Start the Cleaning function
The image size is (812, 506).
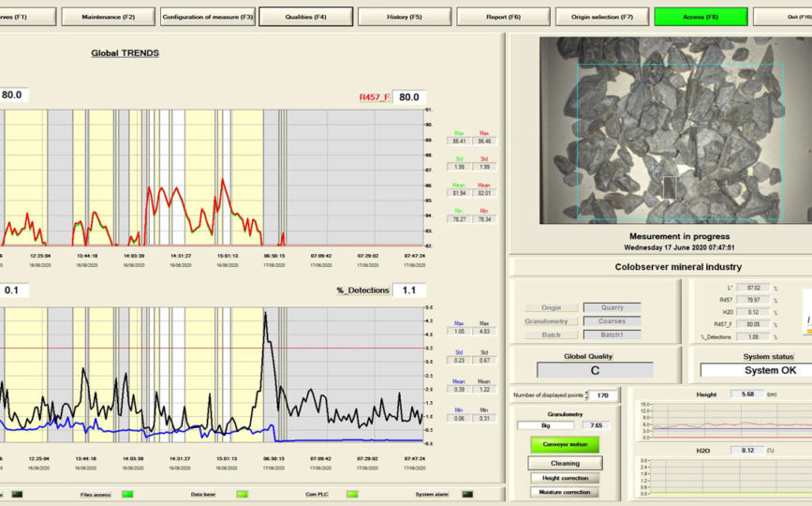pos(565,463)
